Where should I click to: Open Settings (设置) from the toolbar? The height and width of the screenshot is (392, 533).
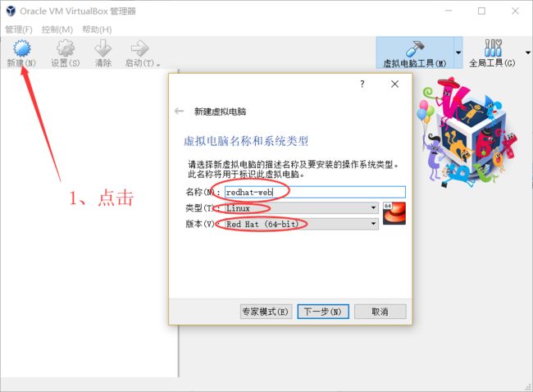click(66, 53)
